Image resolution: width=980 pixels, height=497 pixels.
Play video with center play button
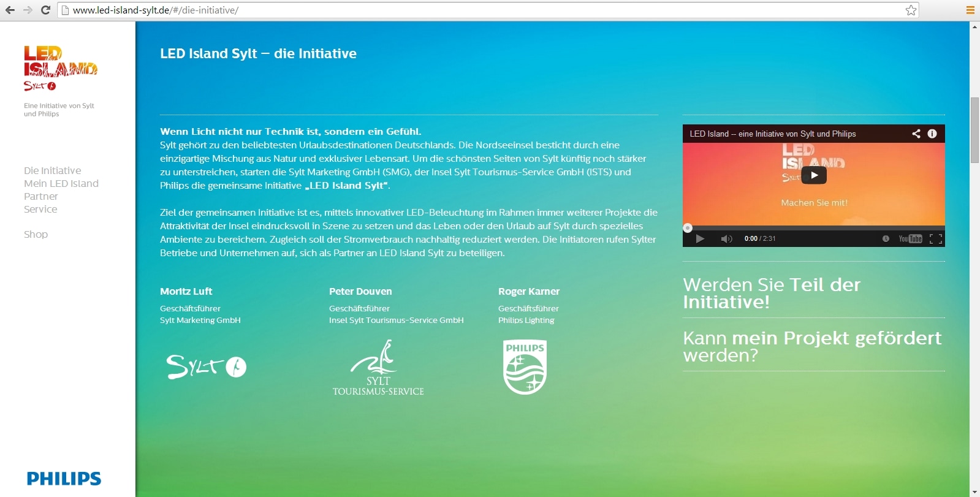pos(814,175)
